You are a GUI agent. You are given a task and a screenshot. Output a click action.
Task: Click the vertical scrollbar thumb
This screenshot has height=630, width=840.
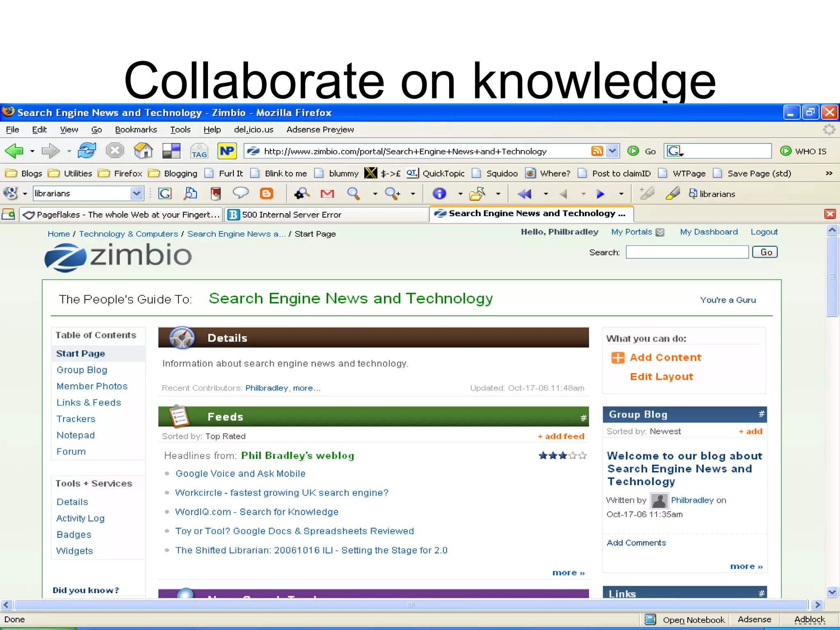pos(832,276)
